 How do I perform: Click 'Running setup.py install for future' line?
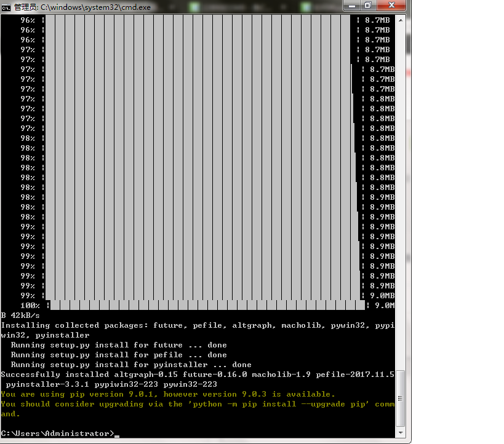point(118,345)
